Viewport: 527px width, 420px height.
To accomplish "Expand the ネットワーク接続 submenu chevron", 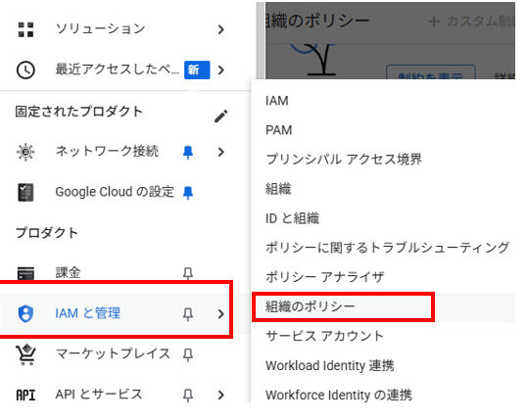I will pyautogui.click(x=220, y=152).
